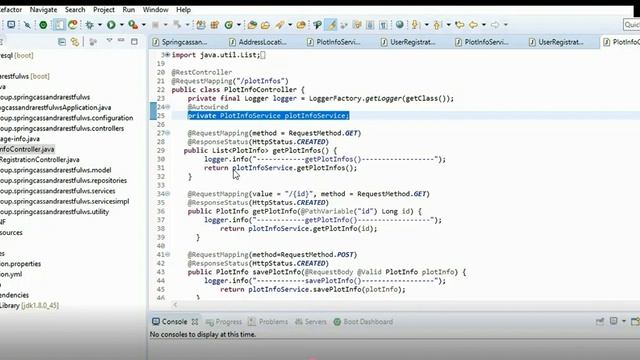
Task: Switch to the Springcassan... editor tab
Action: 180,42
